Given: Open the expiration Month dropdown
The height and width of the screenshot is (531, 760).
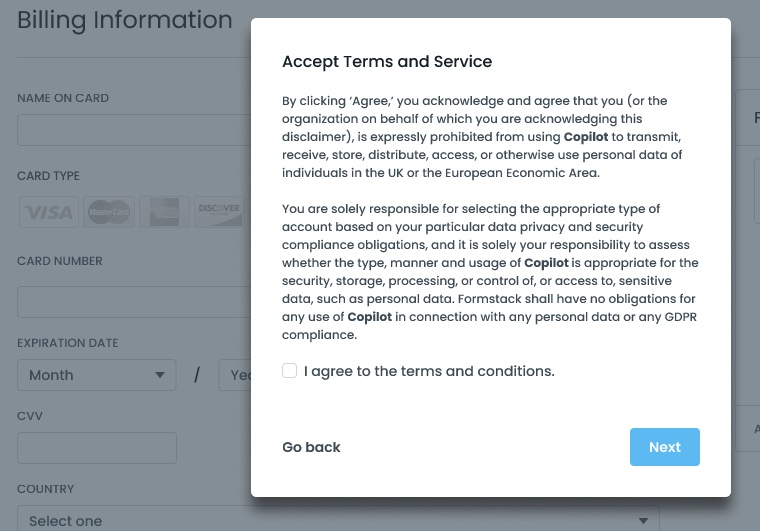Looking at the screenshot, I should tap(96, 375).
